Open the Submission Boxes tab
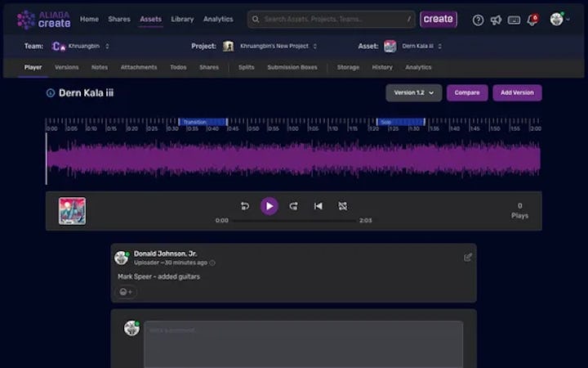Image resolution: width=588 pixels, height=368 pixels. tap(292, 67)
